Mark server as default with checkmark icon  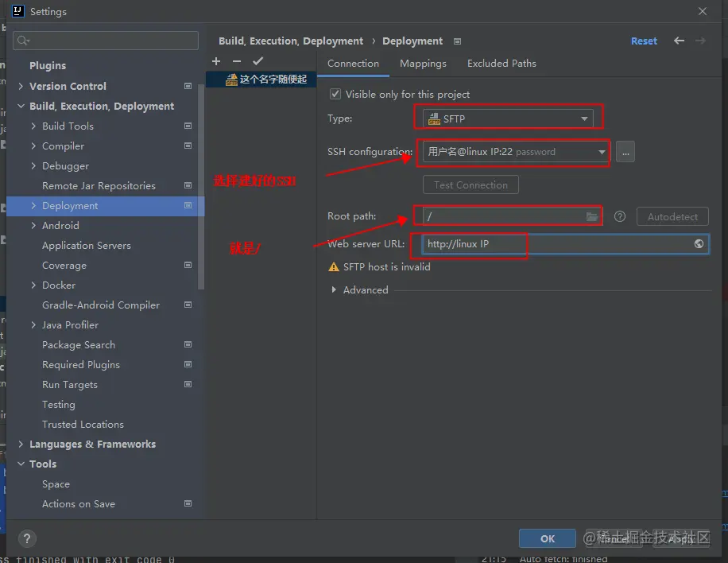tap(258, 61)
